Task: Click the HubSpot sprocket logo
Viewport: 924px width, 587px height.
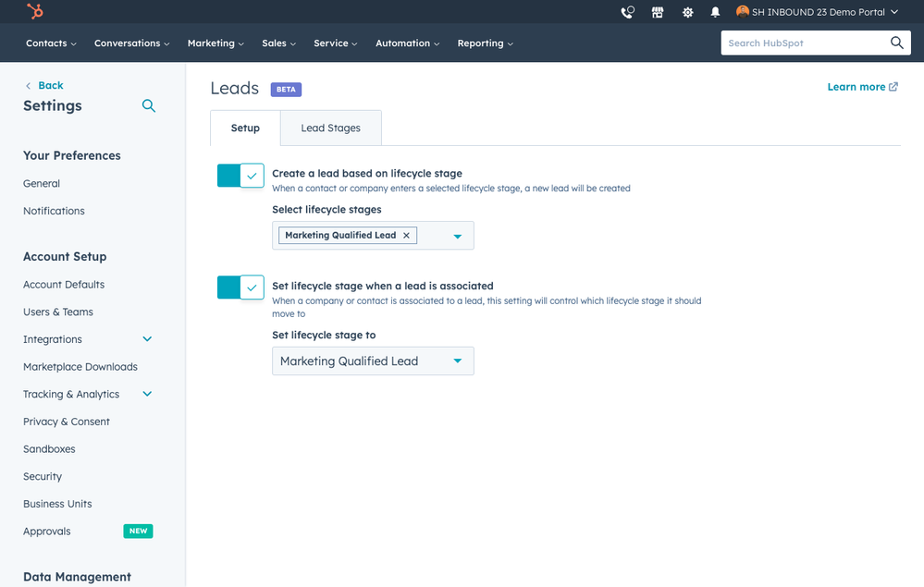Action: [x=34, y=12]
